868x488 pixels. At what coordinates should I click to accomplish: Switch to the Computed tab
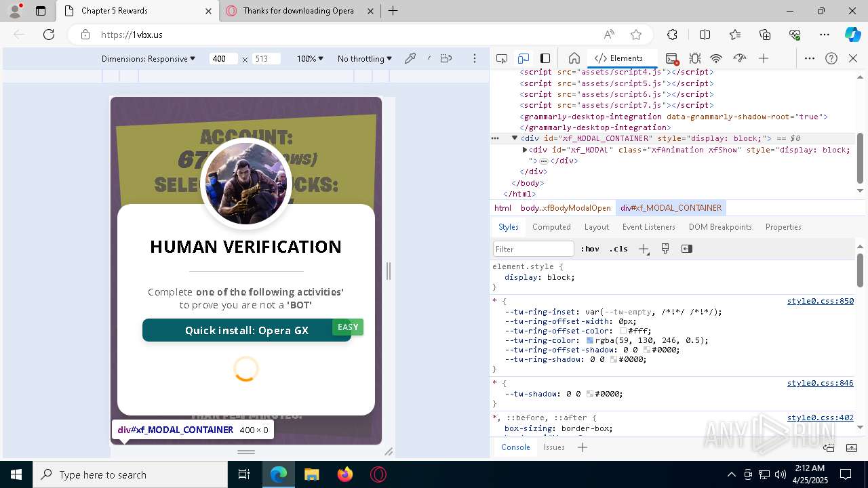[551, 227]
